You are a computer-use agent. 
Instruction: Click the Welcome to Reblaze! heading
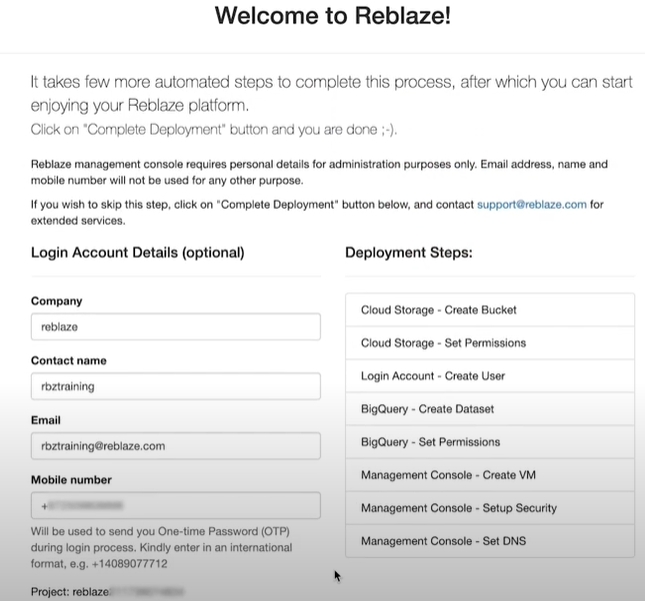[x=333, y=17]
